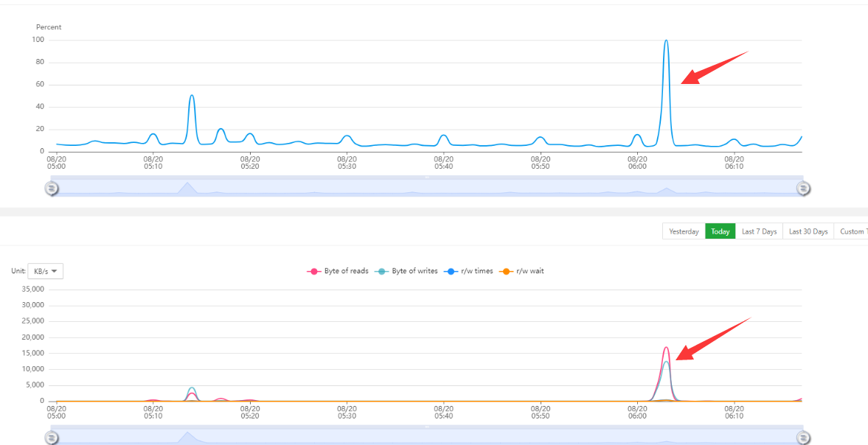
Task: Toggle the Byte of writes legend series
Action: [406, 271]
